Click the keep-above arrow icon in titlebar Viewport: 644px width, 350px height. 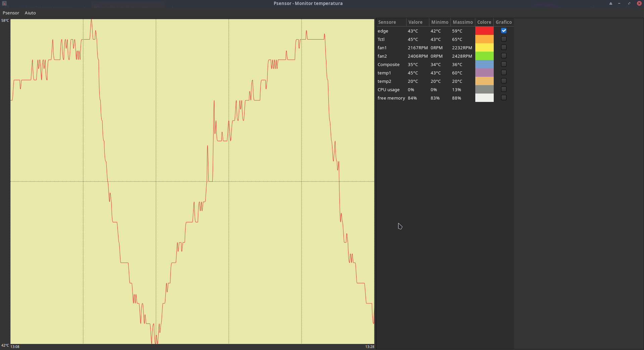[x=610, y=3]
